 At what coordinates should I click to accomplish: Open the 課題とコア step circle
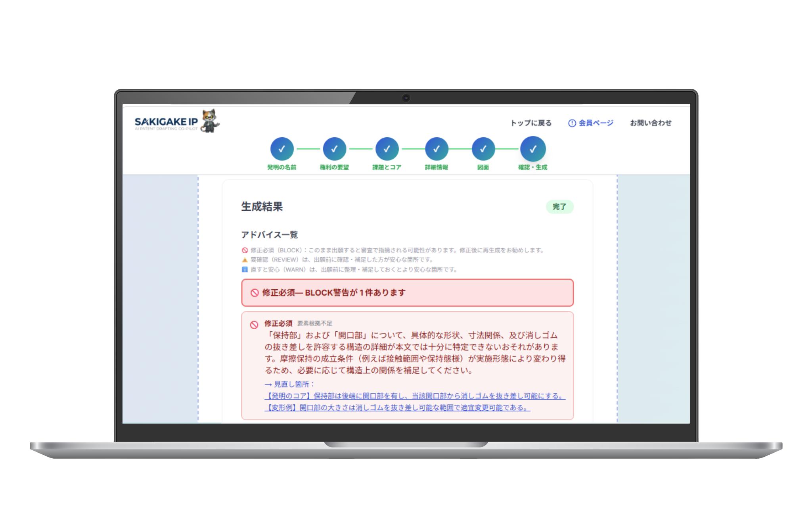387,149
